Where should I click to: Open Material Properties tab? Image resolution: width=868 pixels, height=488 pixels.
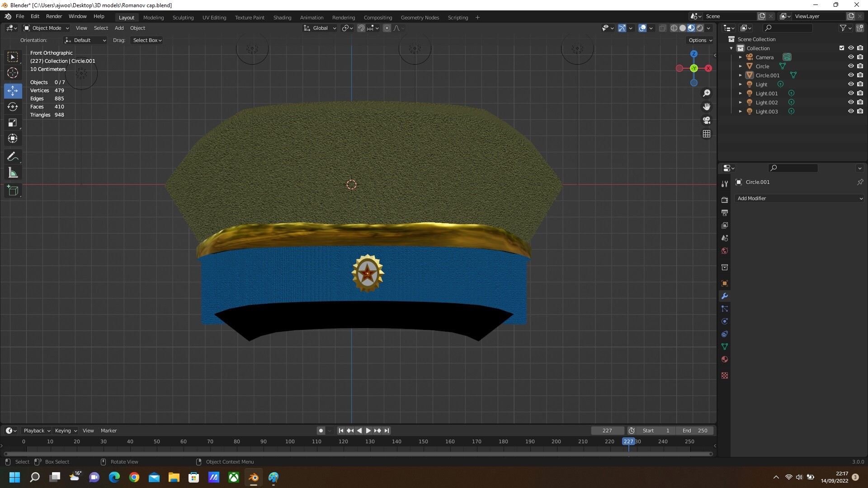(x=725, y=359)
